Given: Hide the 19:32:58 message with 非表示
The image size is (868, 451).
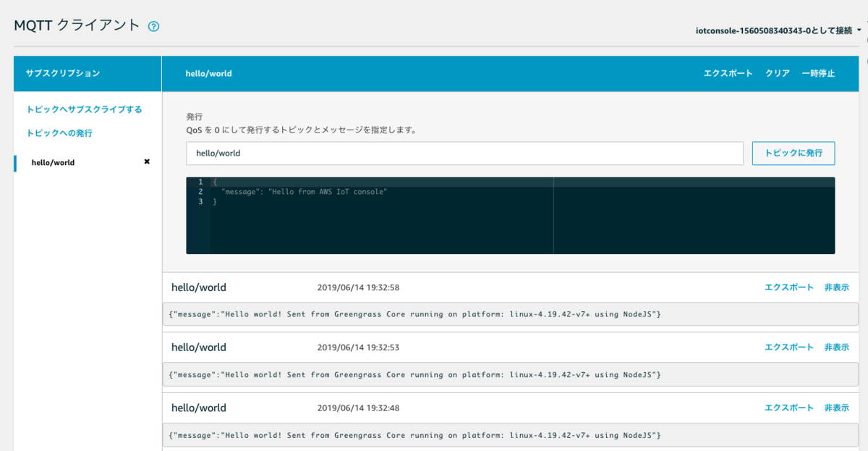Looking at the screenshot, I should (x=837, y=287).
